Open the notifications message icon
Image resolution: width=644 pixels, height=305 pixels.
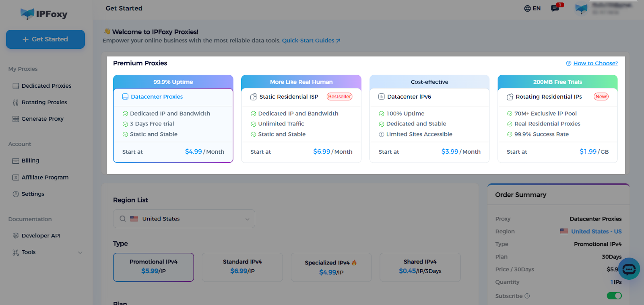tap(555, 8)
